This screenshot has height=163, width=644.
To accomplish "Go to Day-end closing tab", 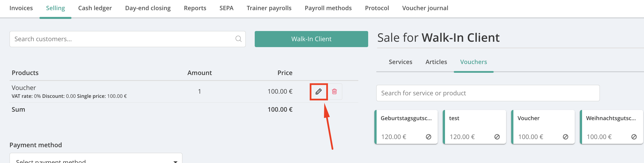I will click(x=148, y=8).
